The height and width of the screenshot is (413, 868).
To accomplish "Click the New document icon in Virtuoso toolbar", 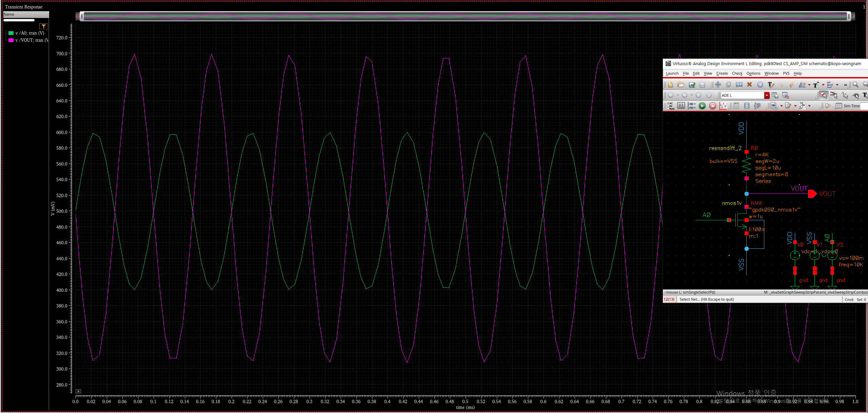I will coord(670,85).
